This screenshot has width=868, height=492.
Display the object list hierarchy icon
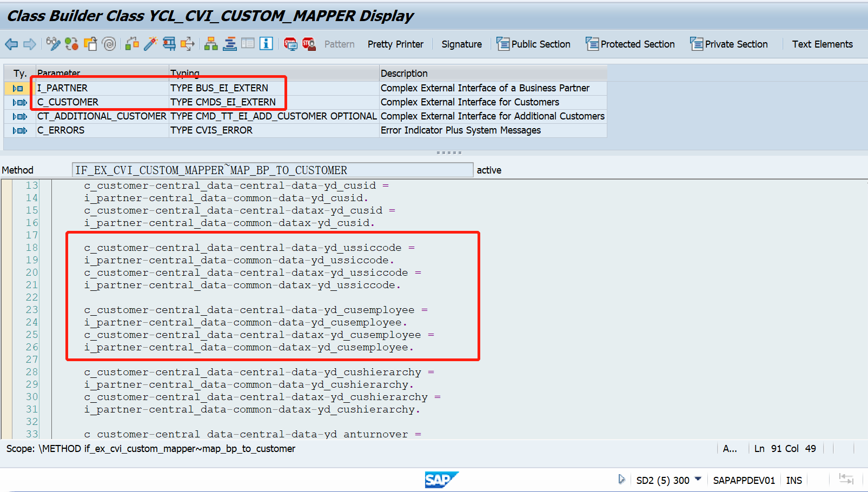(211, 44)
